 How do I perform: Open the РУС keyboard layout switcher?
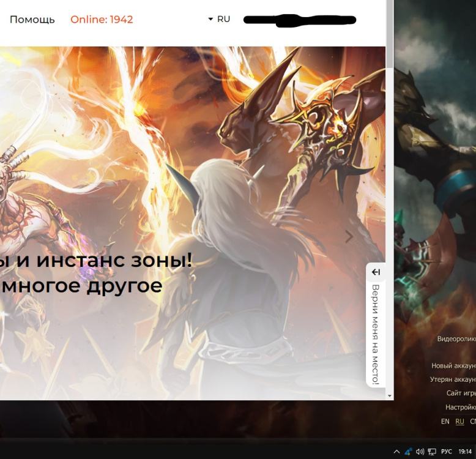447,452
